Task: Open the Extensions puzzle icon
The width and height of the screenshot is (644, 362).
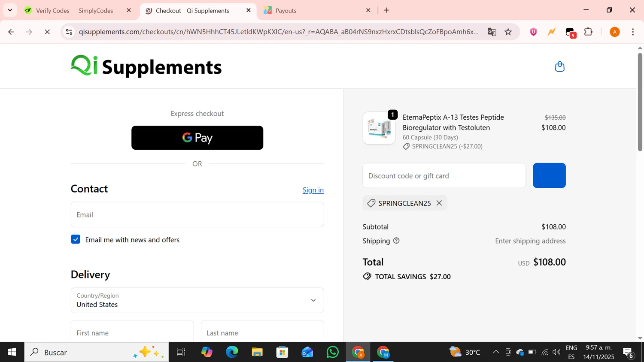Action: click(x=589, y=32)
